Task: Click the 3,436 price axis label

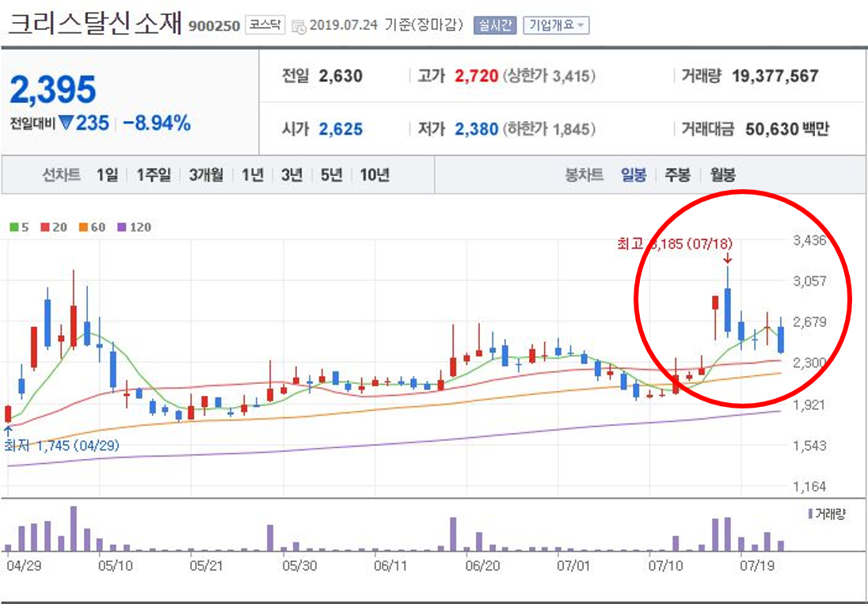Action: tap(809, 241)
